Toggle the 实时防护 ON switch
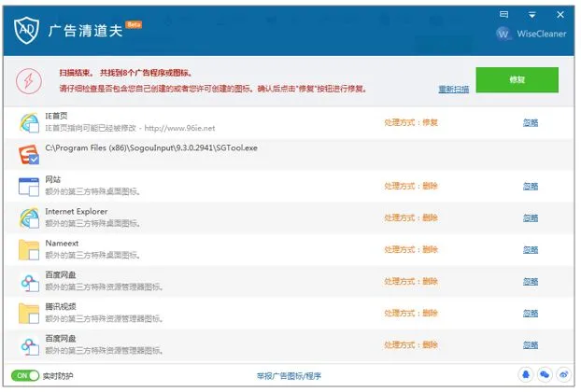The width and height of the screenshot is (581, 392). [x=25, y=376]
